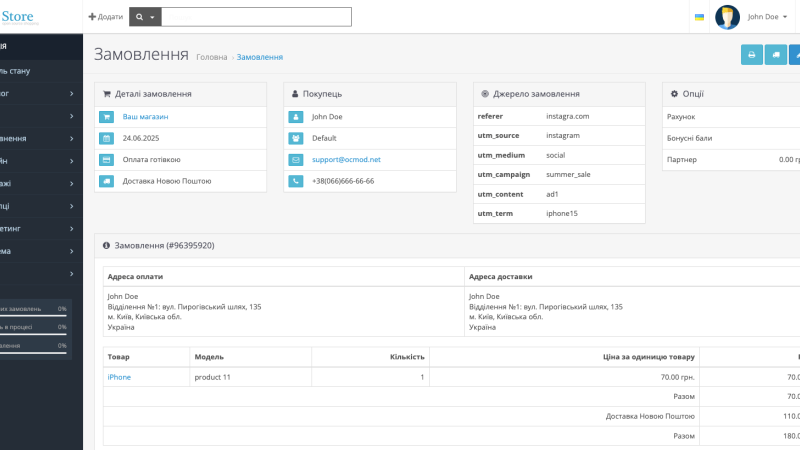The image size is (800, 450).
Task: Open the John Doe user menu
Action: tap(767, 17)
